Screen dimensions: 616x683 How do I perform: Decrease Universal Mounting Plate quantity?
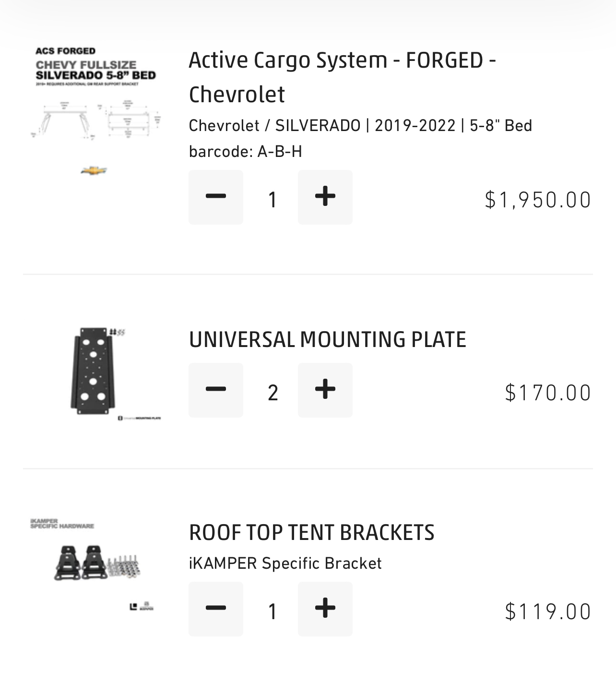point(216,390)
